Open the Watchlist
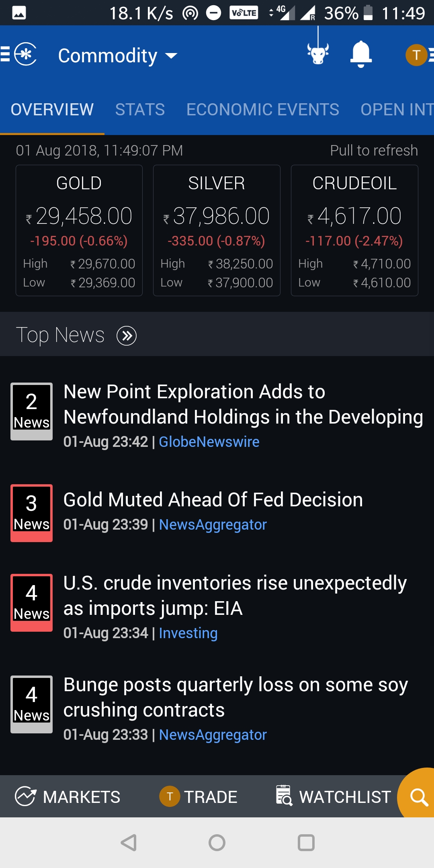434x868 pixels. coord(334,796)
